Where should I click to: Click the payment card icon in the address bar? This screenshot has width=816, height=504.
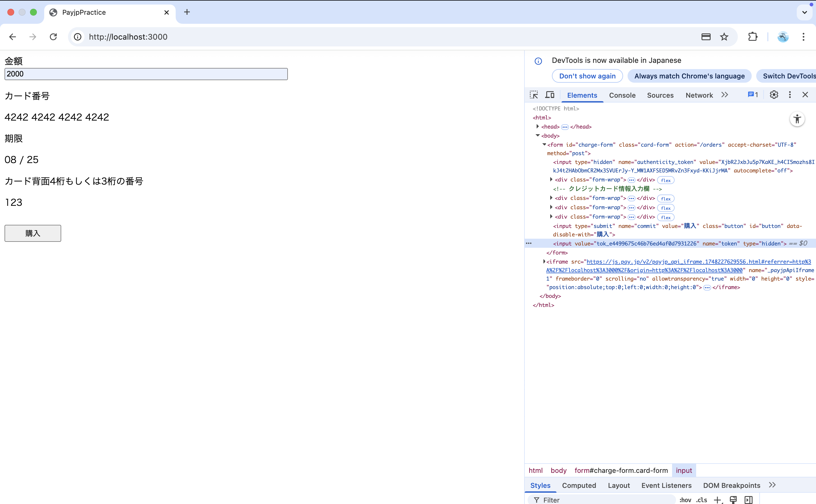click(x=705, y=37)
